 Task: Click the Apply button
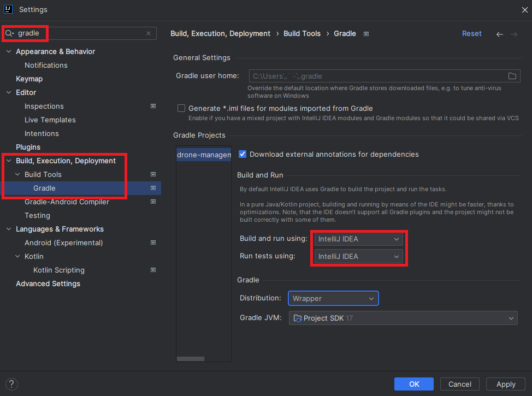pyautogui.click(x=506, y=384)
